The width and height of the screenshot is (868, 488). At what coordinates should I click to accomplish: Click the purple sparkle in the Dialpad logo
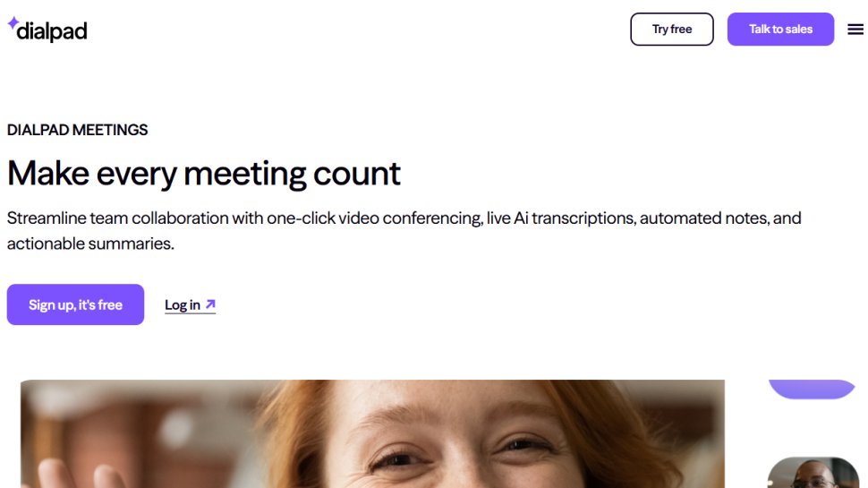coord(13,22)
